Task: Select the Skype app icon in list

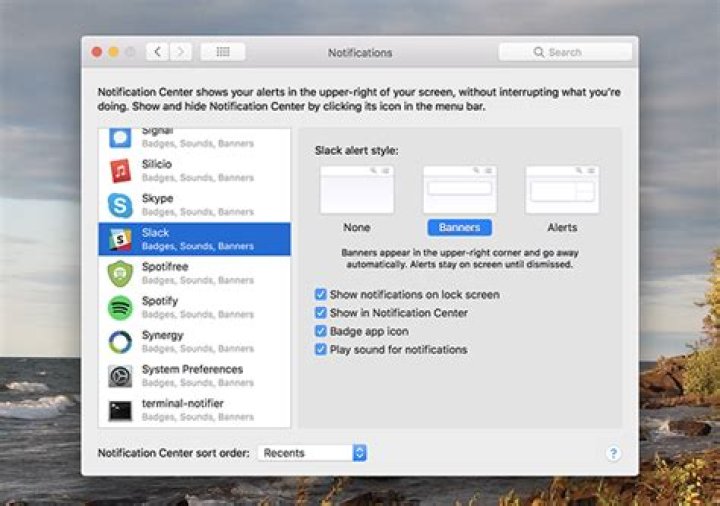Action: point(120,205)
